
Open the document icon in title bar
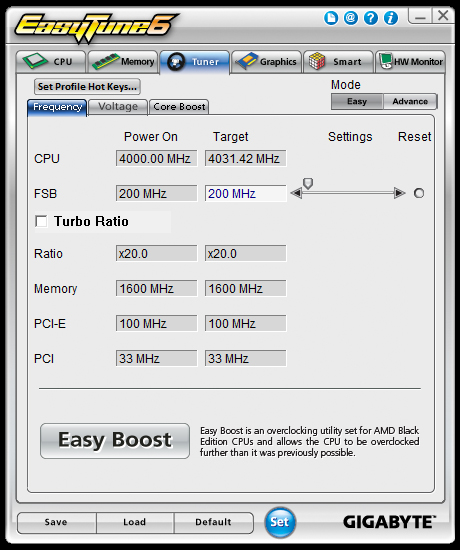[331, 18]
